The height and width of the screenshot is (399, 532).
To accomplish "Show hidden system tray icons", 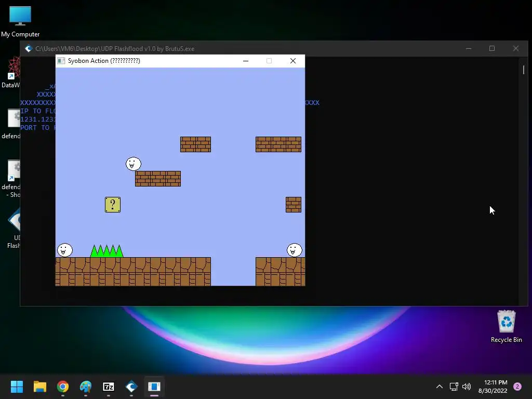I will (440, 387).
